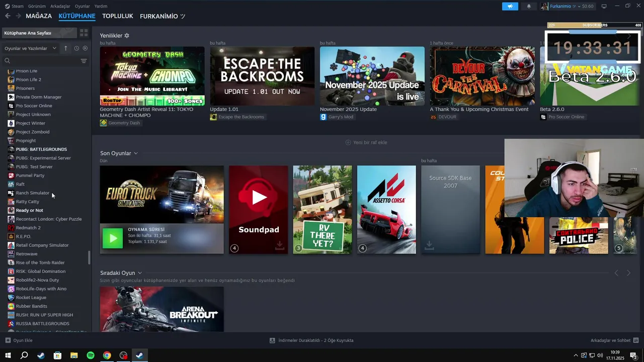Open the library filter options icon
Viewport: 644px width, 362px height.
[84, 61]
